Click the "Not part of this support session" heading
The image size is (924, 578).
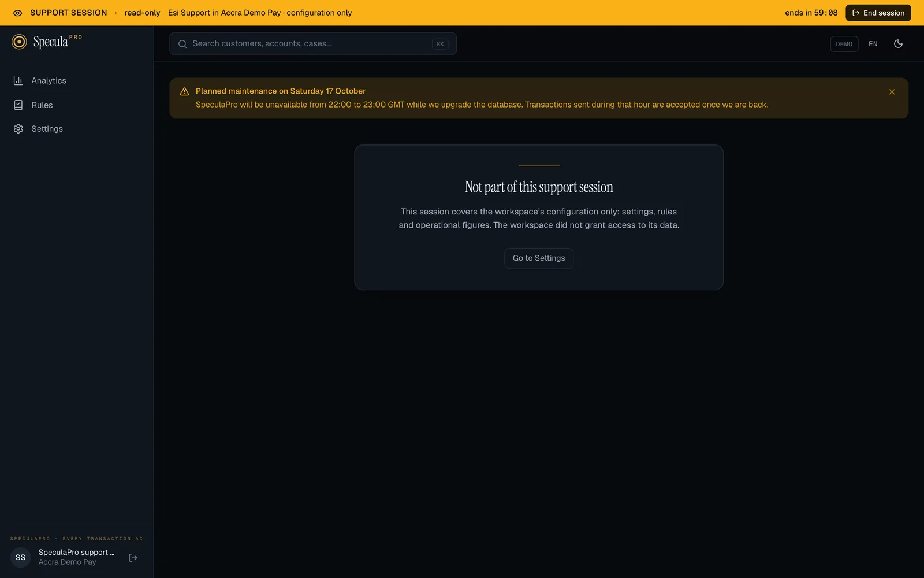click(x=539, y=187)
